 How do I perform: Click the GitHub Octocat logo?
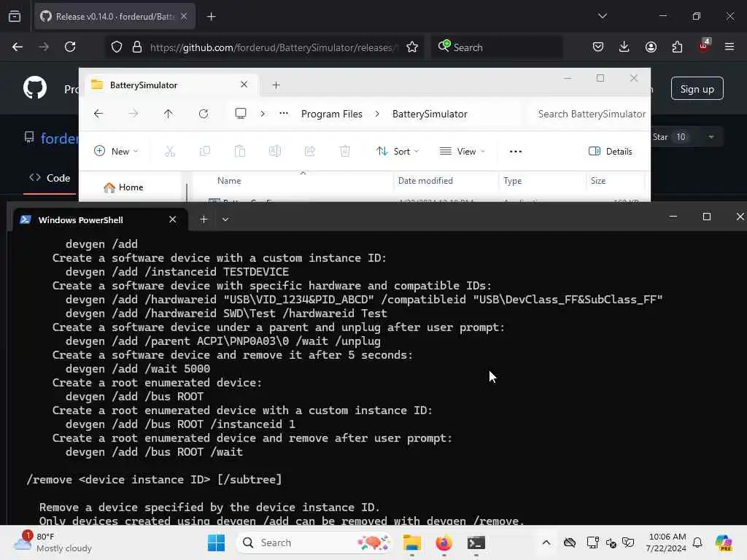[x=35, y=87]
